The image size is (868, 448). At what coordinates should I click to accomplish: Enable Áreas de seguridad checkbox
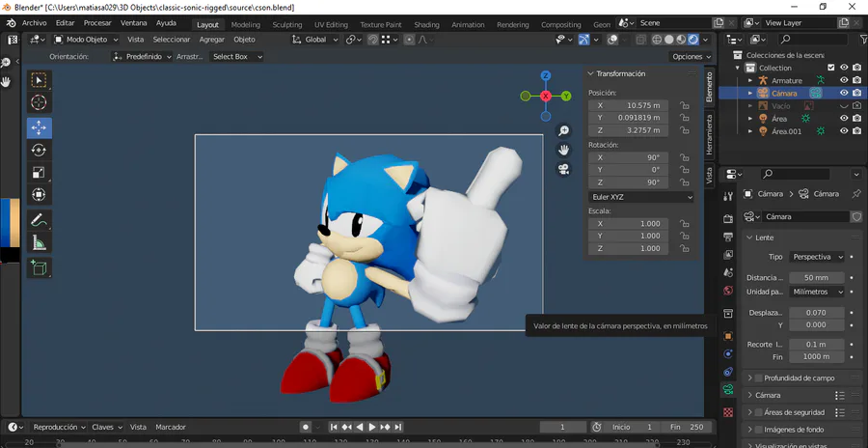click(x=759, y=412)
